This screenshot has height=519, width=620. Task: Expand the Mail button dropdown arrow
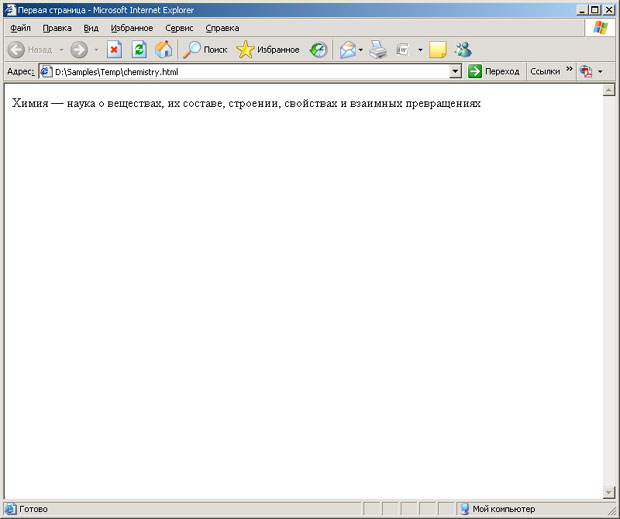(x=361, y=50)
